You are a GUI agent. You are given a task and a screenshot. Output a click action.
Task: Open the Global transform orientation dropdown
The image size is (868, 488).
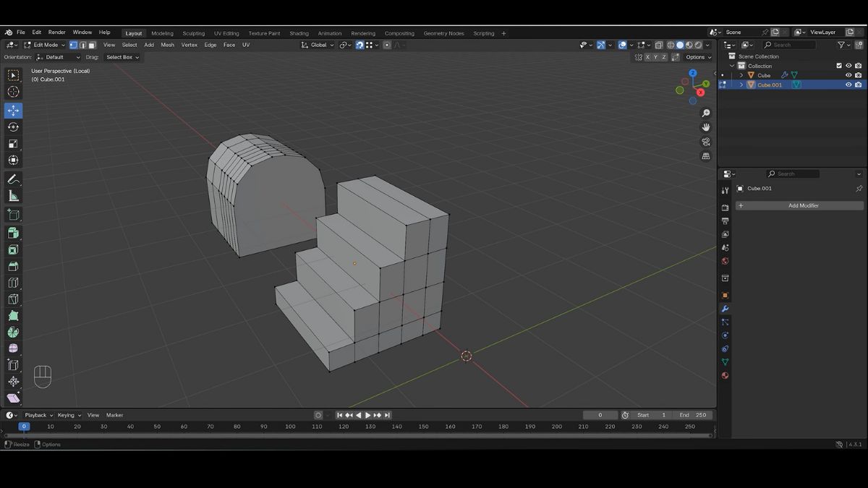click(318, 45)
